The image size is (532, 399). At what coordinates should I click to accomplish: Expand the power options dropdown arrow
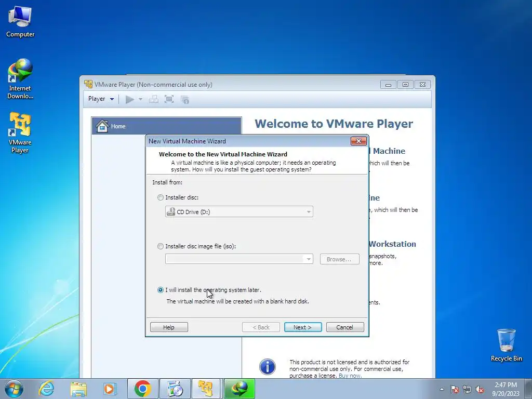click(x=140, y=99)
